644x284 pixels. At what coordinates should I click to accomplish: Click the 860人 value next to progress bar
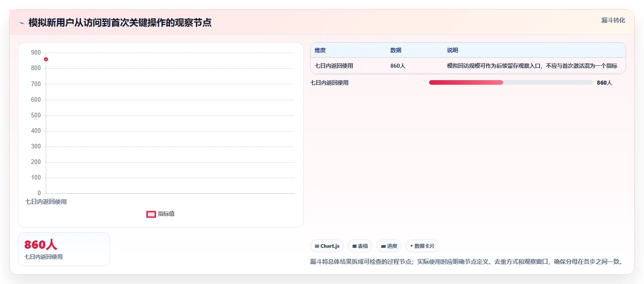(x=604, y=83)
